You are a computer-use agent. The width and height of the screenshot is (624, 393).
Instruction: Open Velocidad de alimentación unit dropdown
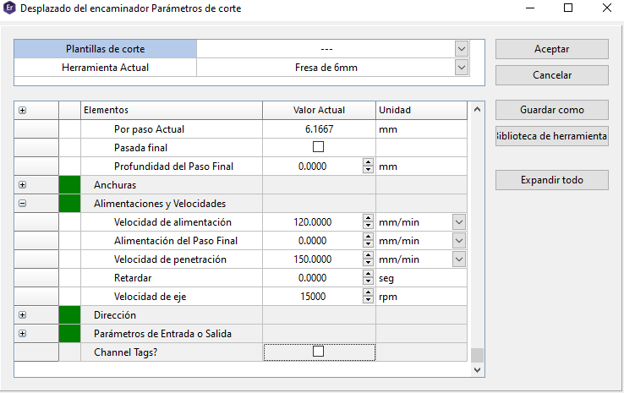[x=459, y=222]
